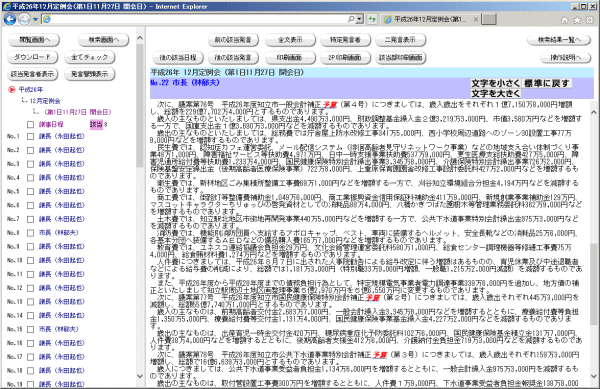
Task: Open the Tools gear icon
Action: pos(590,20)
